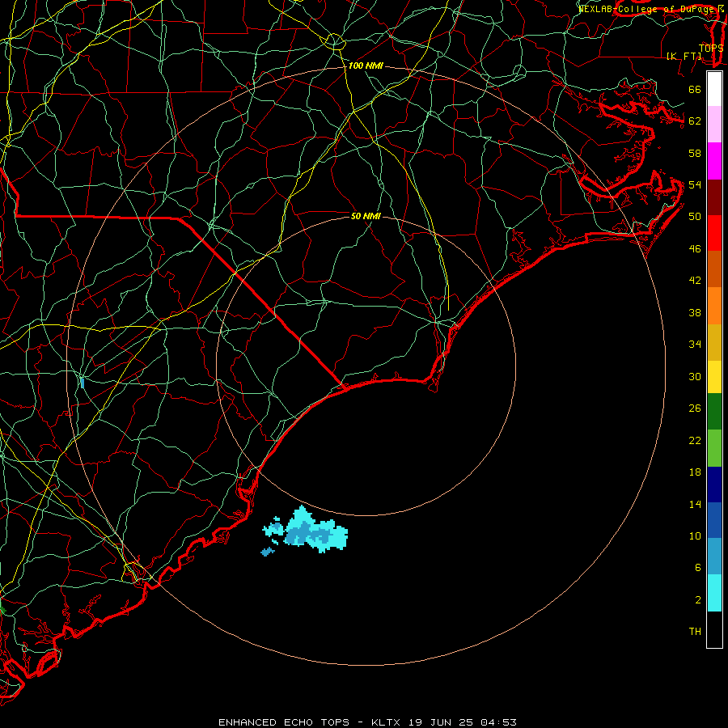Click the navy 18 kft legend swatch
Screen dimensions: 728x728
pos(714,485)
